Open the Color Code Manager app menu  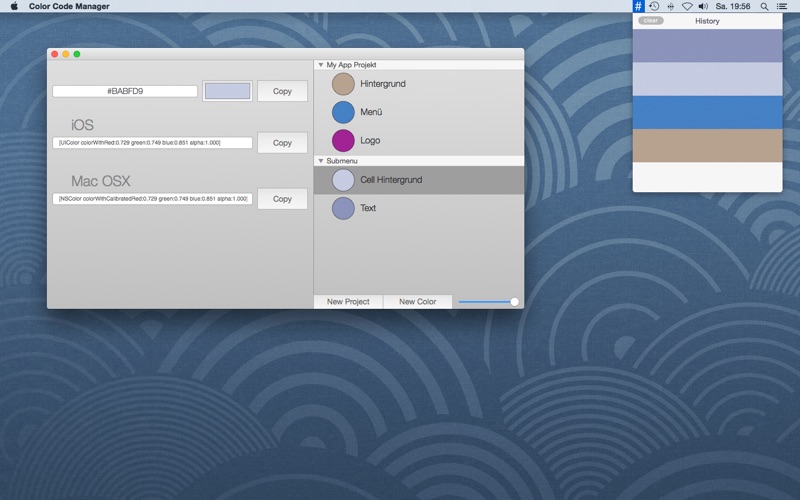69,6
